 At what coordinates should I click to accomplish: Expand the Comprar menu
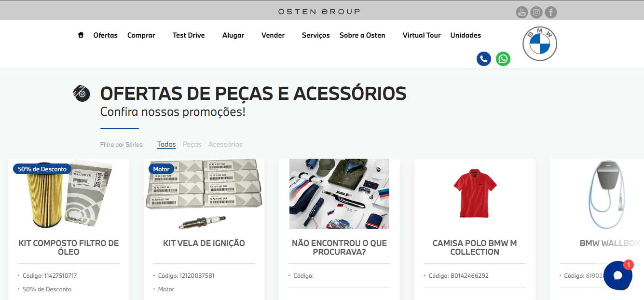[141, 35]
